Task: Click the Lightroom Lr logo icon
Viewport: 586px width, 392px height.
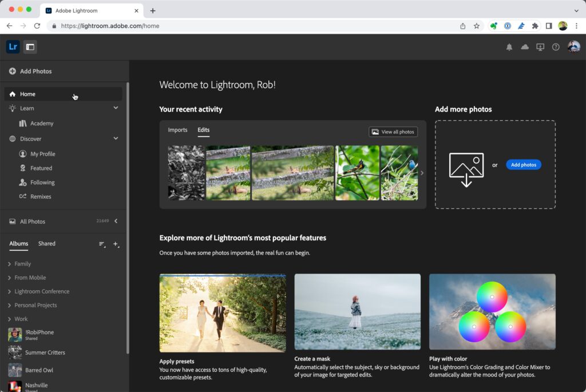Action: point(13,47)
